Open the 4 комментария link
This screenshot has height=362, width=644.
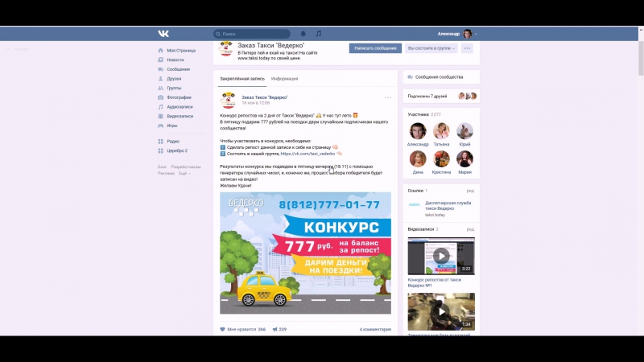coord(375,330)
